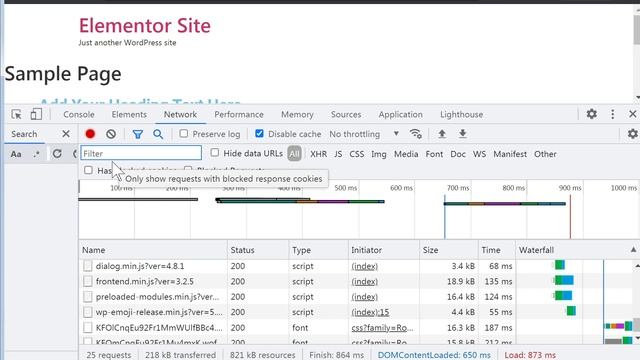
Task: Select the All filter type
Action: [x=294, y=154]
